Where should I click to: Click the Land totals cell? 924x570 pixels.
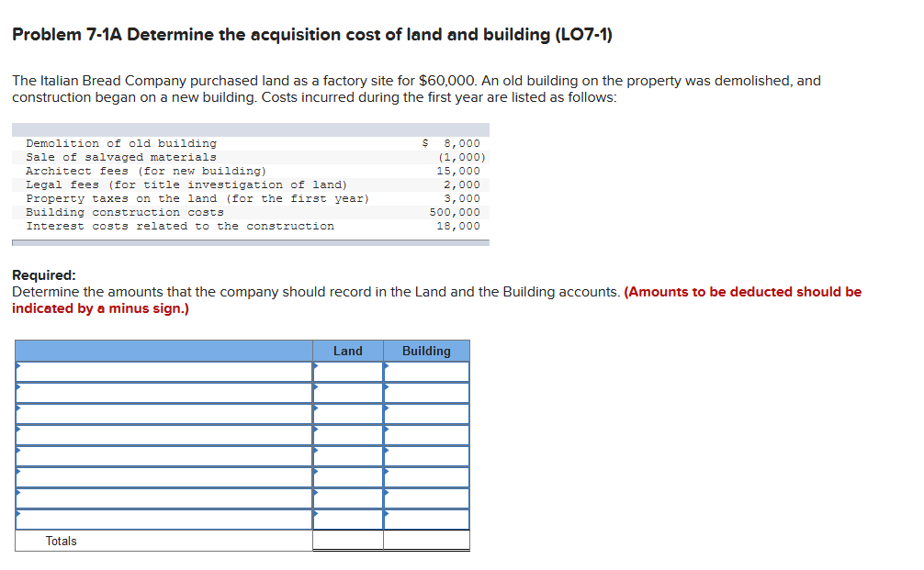coord(349,541)
